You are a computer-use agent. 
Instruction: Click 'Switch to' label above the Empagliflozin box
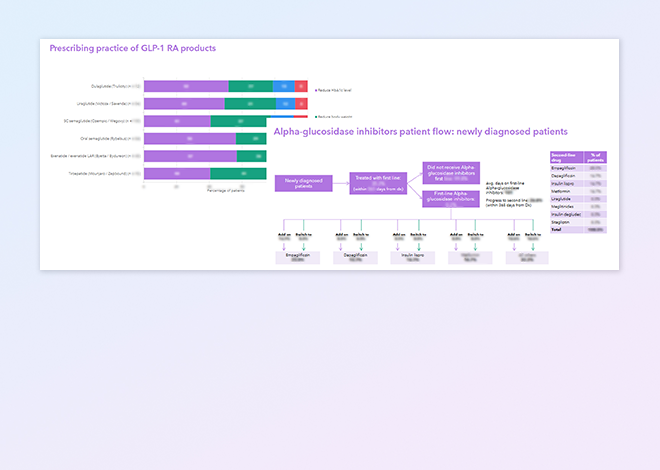(303, 235)
